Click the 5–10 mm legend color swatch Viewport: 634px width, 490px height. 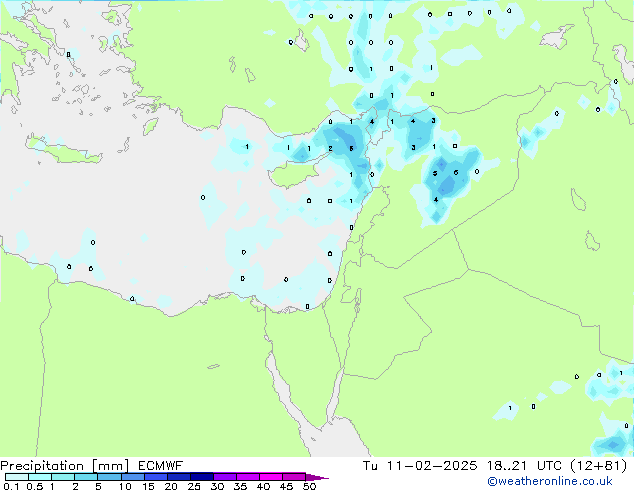110,477
